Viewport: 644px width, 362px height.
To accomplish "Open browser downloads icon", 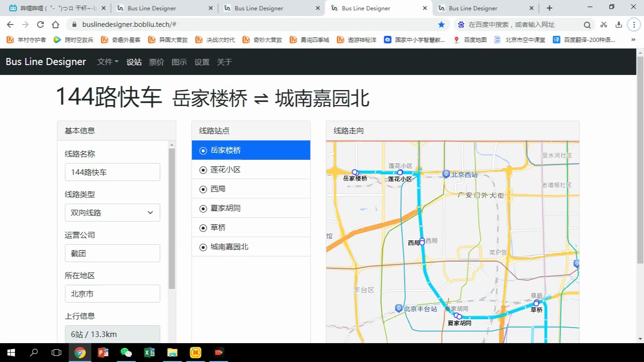I will point(619,25).
